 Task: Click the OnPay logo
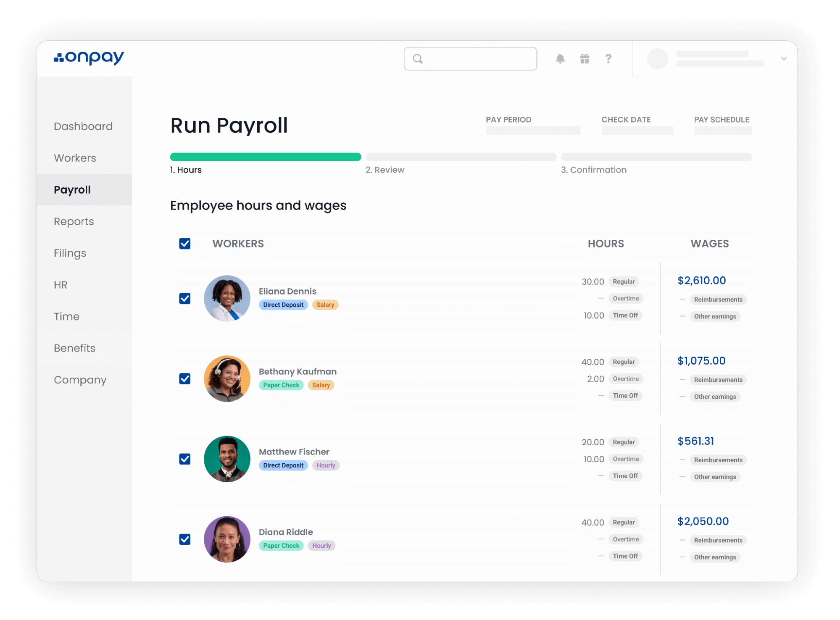[89, 58]
